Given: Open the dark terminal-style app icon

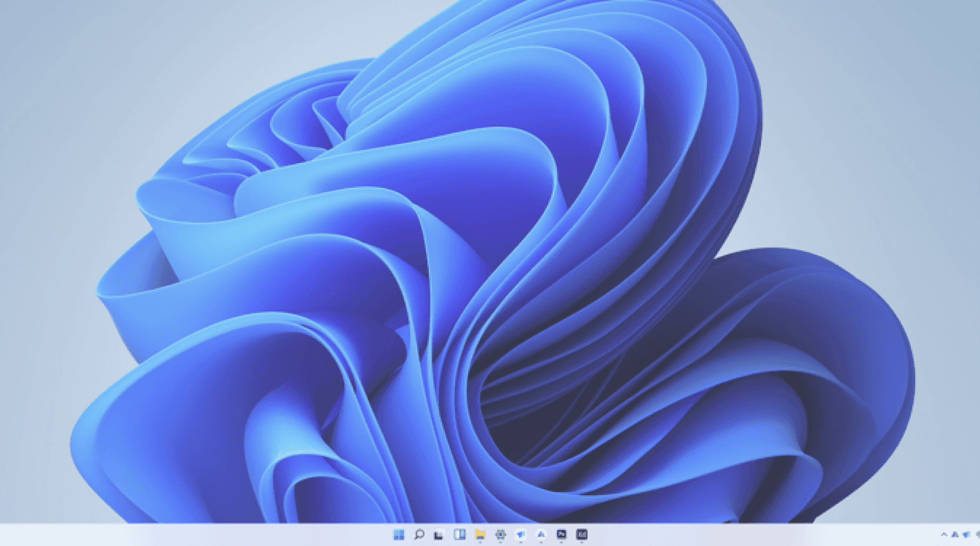Looking at the screenshot, I should [x=561, y=535].
